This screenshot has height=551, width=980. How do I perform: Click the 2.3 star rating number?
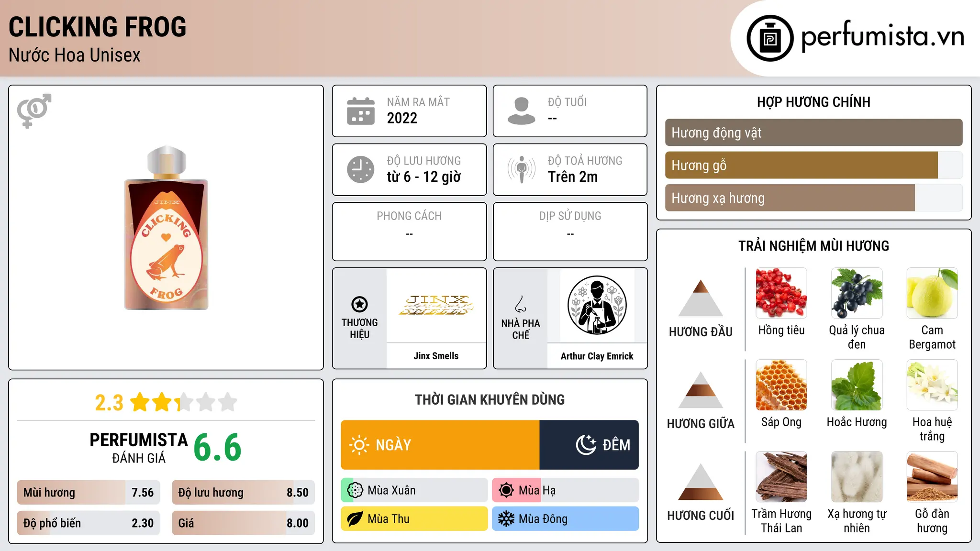pos(109,403)
